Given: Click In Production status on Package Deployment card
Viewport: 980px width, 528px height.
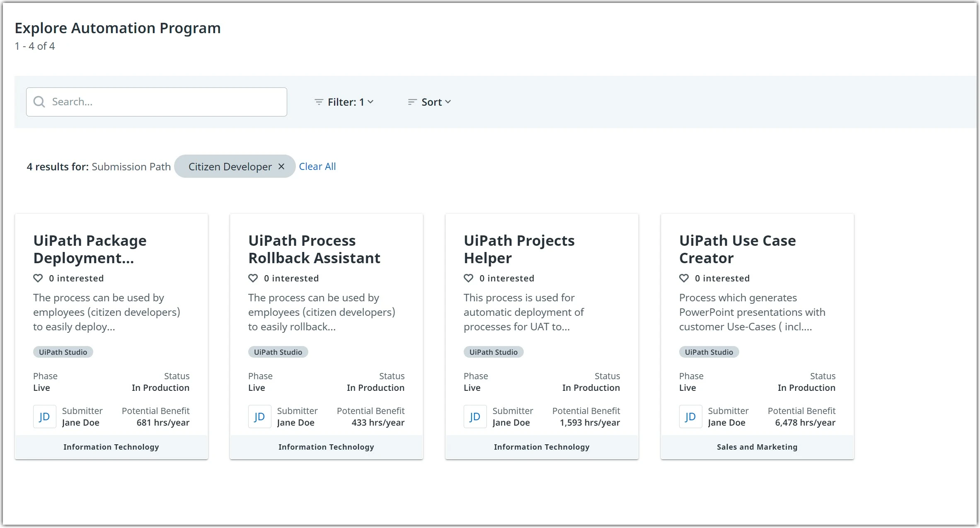Looking at the screenshot, I should pos(160,388).
